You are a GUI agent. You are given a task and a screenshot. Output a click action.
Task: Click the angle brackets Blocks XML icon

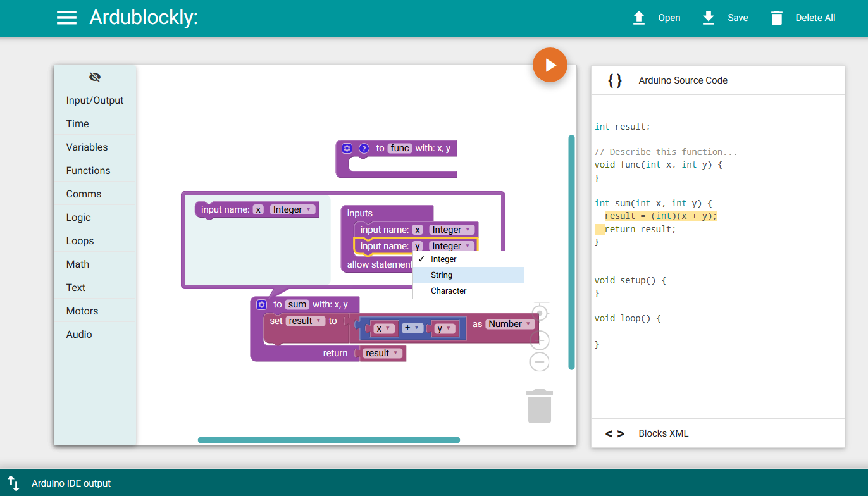614,433
